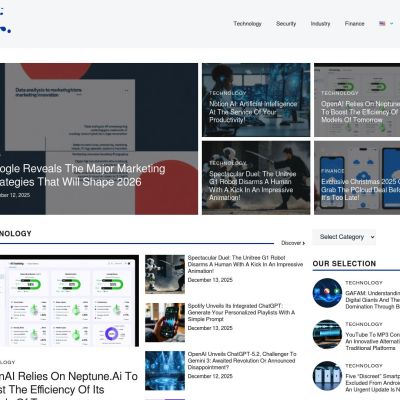The height and width of the screenshot is (400, 400).
Task: Click December 13, 2025 date under Unitree article
Action: click(x=210, y=280)
